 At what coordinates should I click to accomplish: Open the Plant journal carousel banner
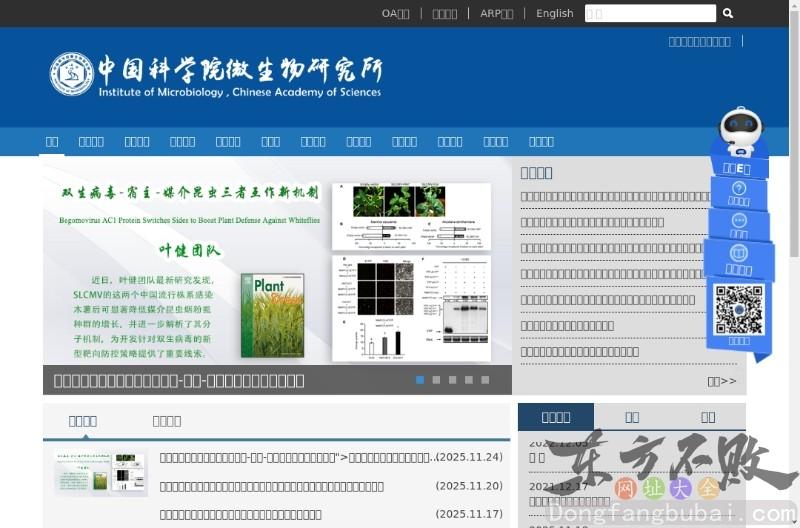point(277,261)
